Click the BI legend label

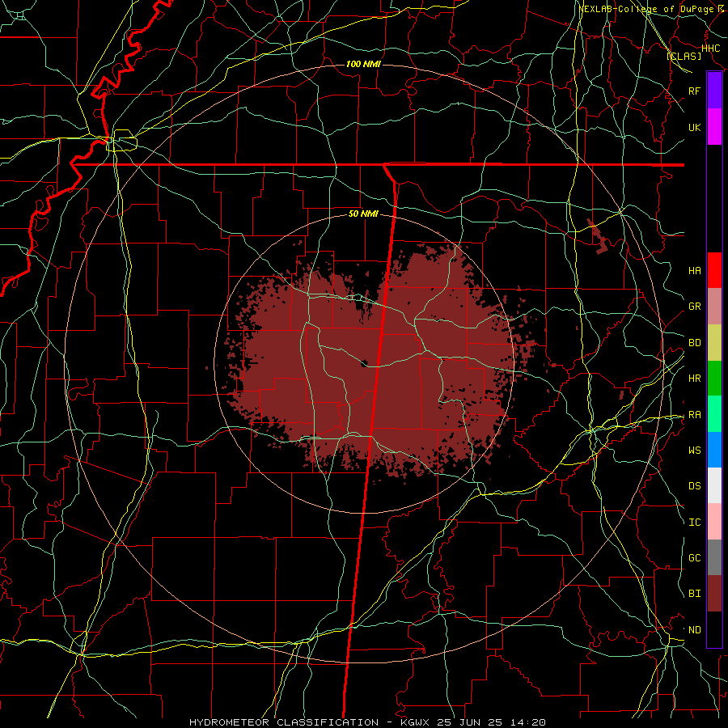[695, 594]
